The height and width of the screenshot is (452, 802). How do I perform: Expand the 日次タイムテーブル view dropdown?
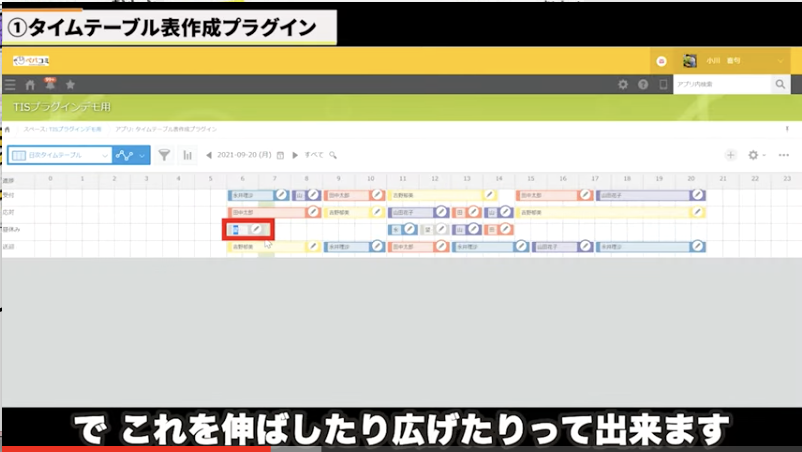point(104,155)
